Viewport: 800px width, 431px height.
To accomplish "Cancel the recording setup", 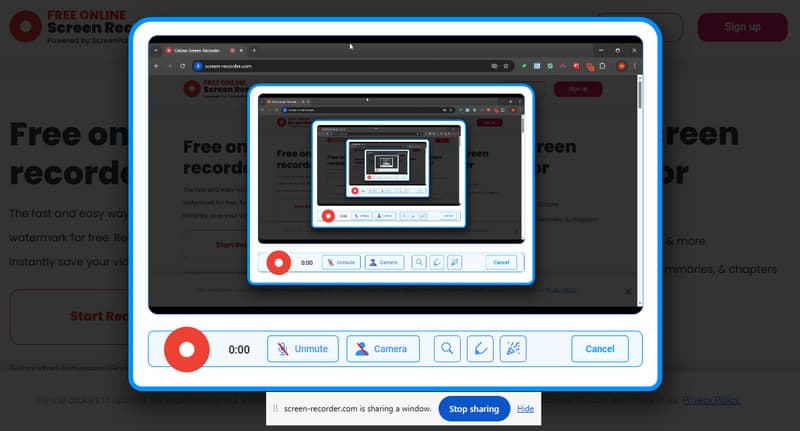I will (x=599, y=349).
